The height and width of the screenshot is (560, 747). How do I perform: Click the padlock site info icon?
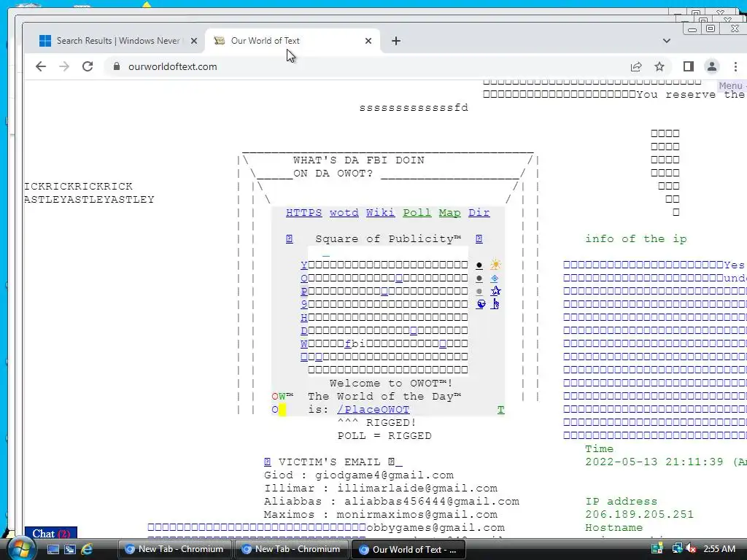(x=116, y=66)
